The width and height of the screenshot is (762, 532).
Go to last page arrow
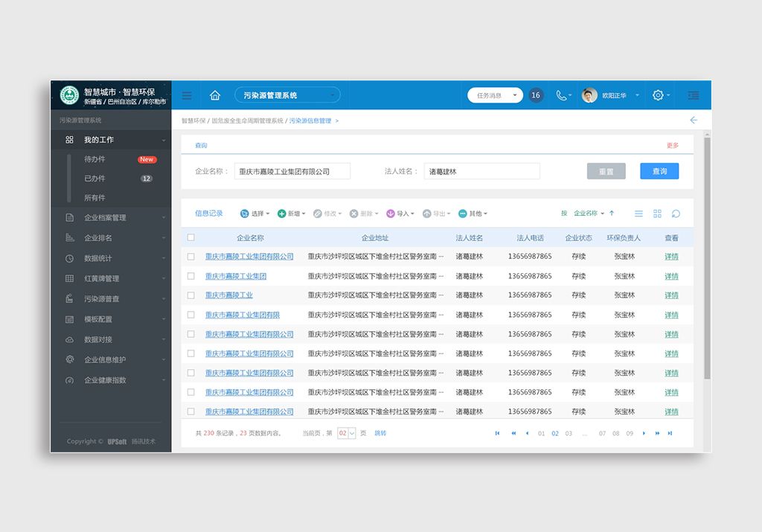click(x=670, y=433)
